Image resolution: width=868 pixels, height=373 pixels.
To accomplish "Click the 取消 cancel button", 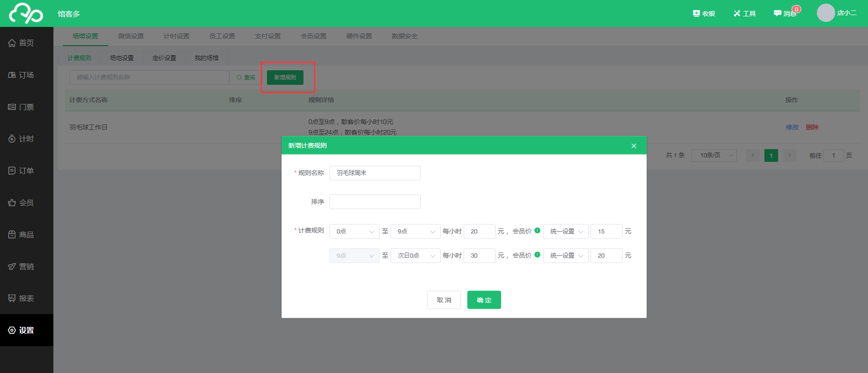I will (x=444, y=300).
